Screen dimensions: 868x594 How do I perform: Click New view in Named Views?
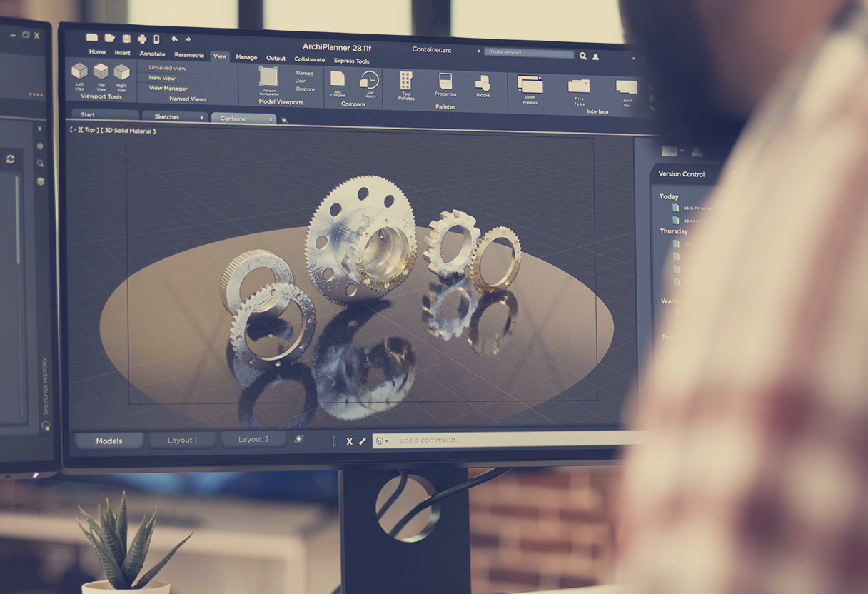[162, 78]
